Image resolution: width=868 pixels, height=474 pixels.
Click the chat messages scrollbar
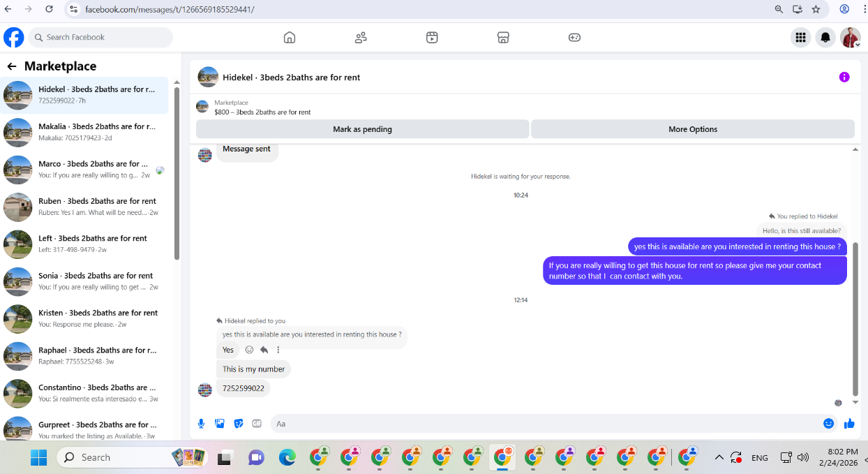855,319
